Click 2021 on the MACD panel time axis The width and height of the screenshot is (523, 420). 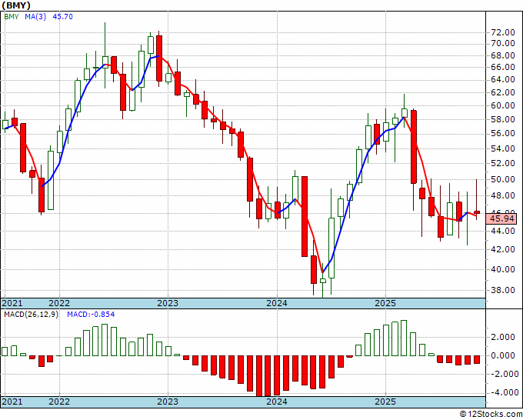click(12, 402)
